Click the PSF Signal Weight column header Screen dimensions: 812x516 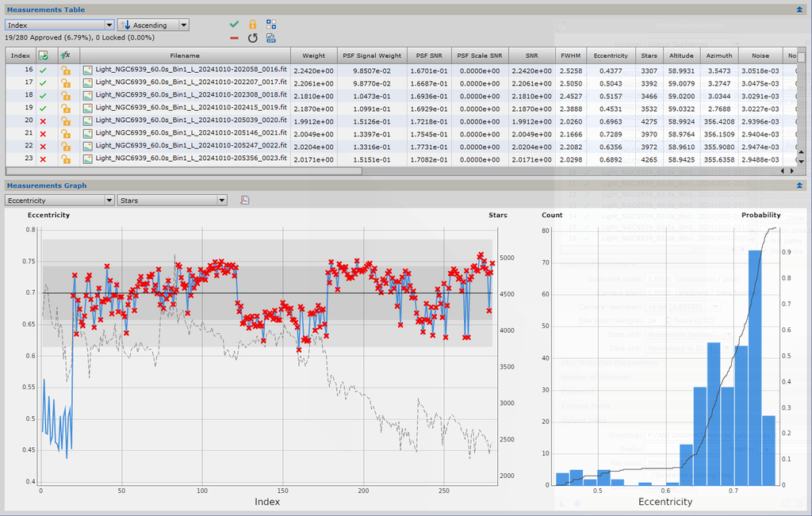click(x=372, y=55)
